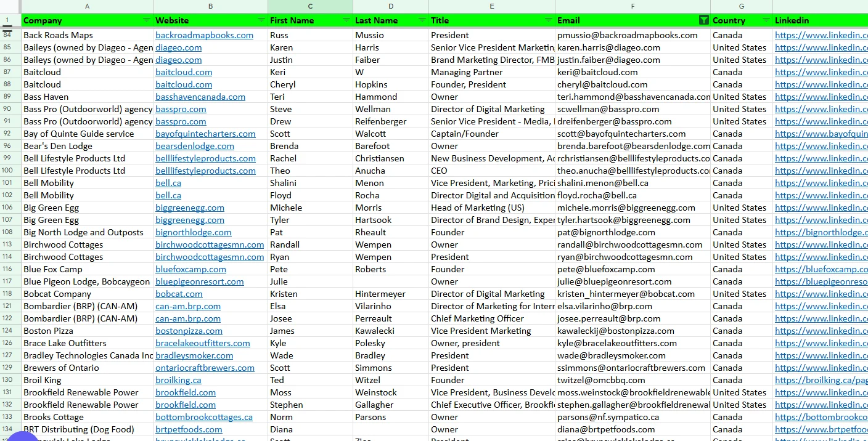Open bayofquin link in Linkedin column
The width and height of the screenshot is (868, 441).
click(x=821, y=134)
